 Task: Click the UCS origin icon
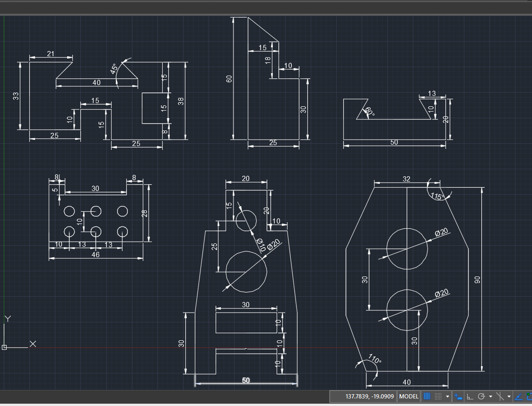tap(4, 347)
